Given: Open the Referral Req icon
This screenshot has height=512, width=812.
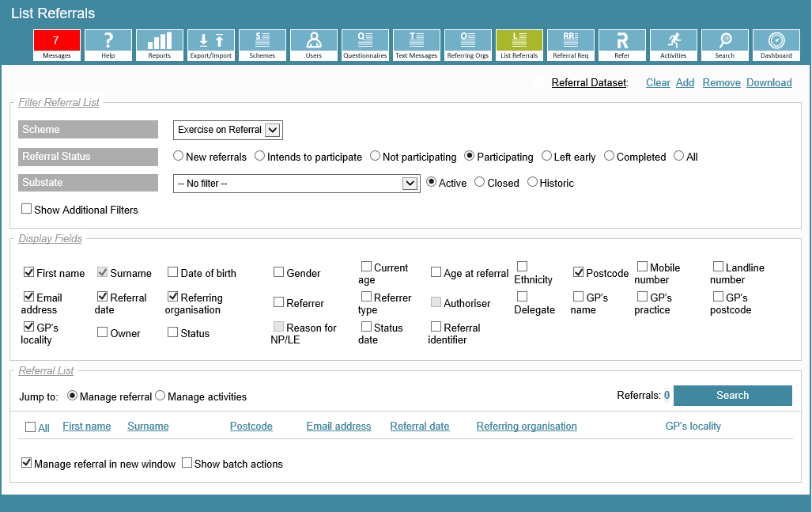Looking at the screenshot, I should click(571, 45).
